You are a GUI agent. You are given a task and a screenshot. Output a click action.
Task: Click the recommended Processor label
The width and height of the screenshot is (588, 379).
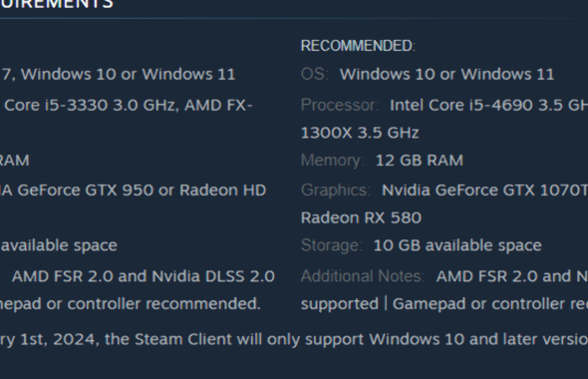340,105
